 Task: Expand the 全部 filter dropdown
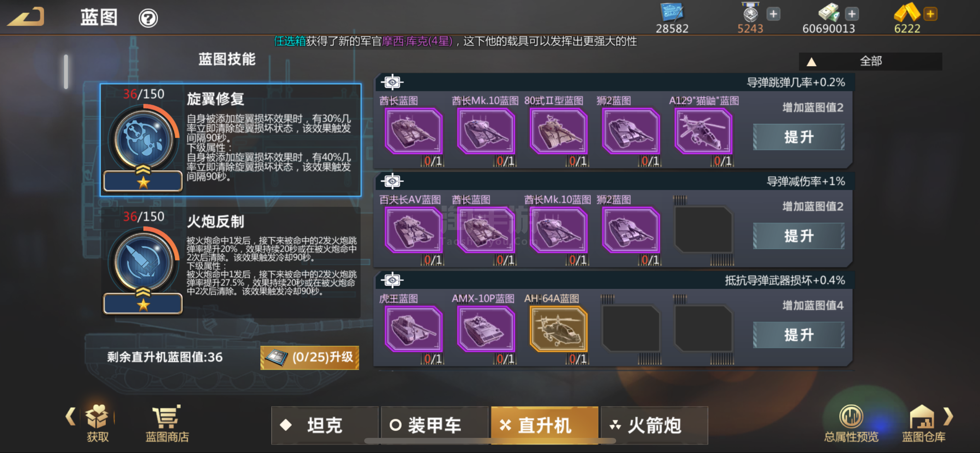[870, 61]
